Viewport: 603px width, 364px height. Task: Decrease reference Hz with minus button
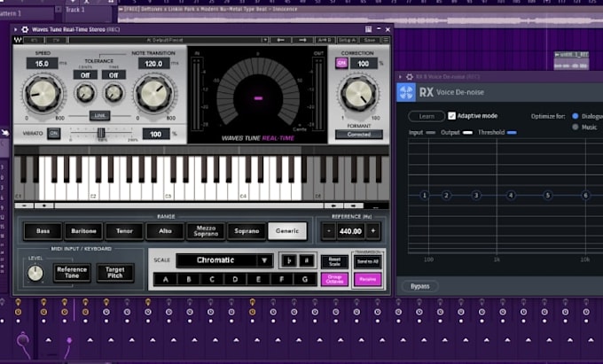point(329,231)
